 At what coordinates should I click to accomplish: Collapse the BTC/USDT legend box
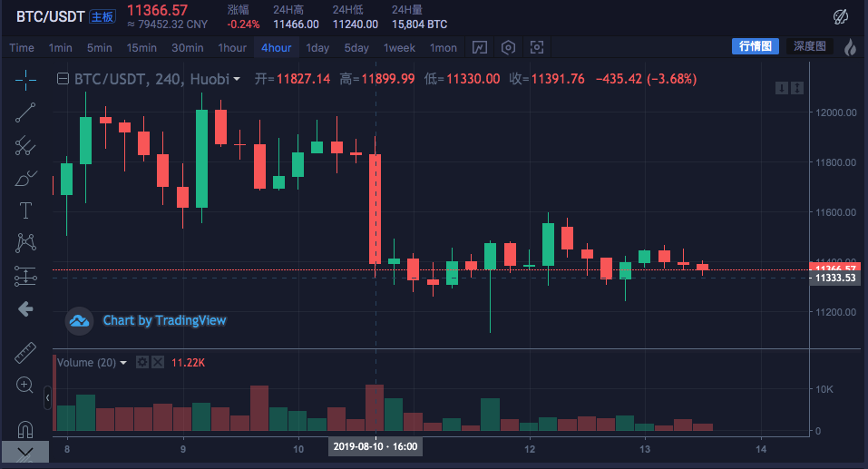(63, 79)
